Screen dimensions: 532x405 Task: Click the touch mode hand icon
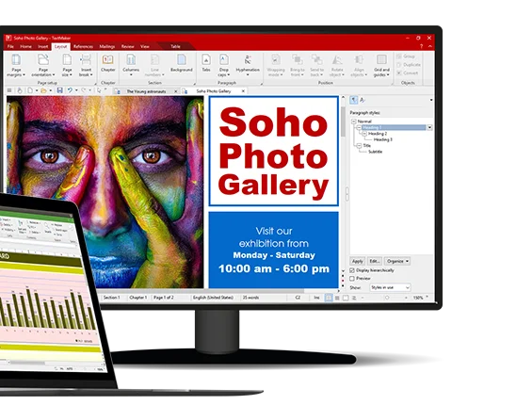(x=20, y=90)
